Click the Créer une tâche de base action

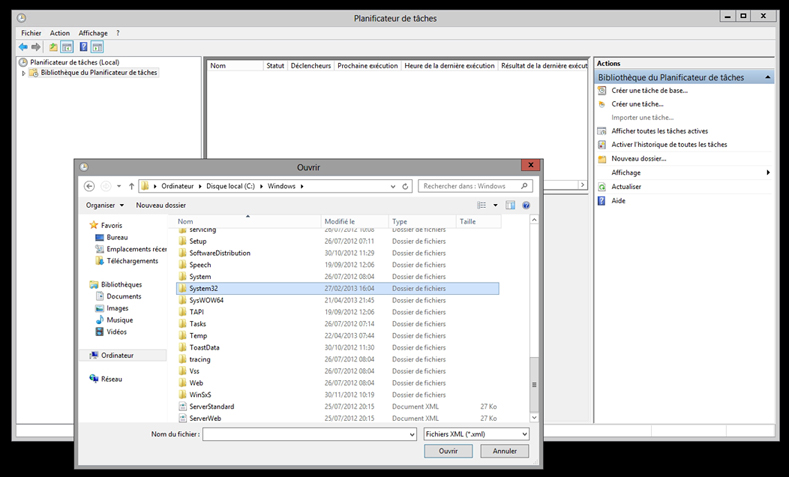coord(649,90)
